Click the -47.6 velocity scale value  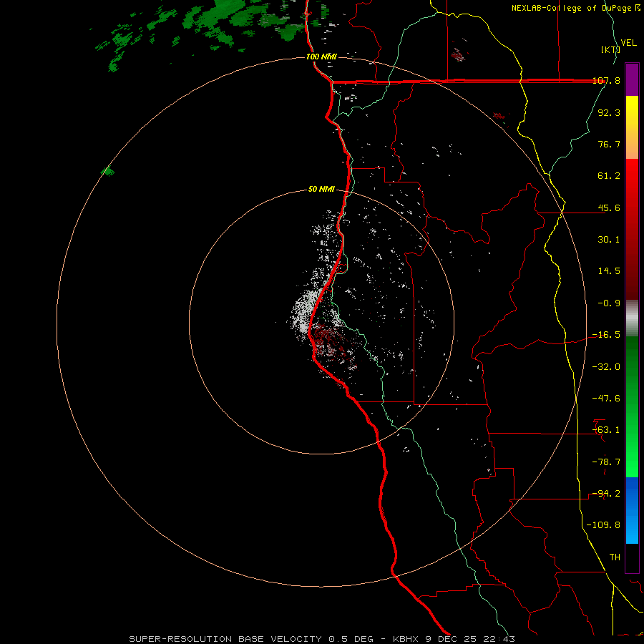tap(606, 399)
